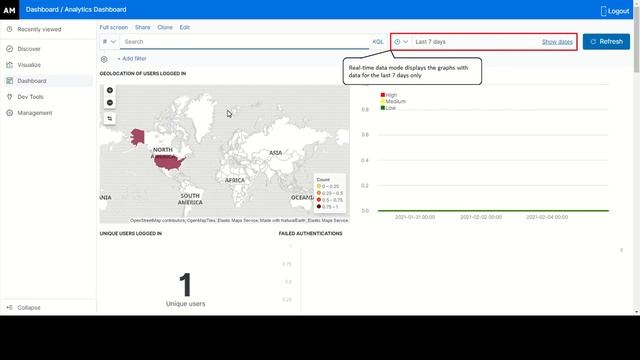This screenshot has height=360, width=640.
Task: Click the Visualize chart icon
Action: pyautogui.click(x=9, y=64)
